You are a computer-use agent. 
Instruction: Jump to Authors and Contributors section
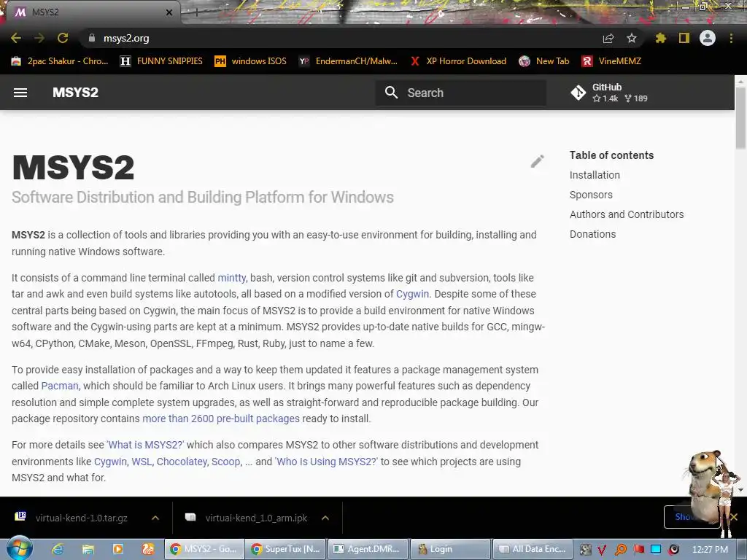627,214
